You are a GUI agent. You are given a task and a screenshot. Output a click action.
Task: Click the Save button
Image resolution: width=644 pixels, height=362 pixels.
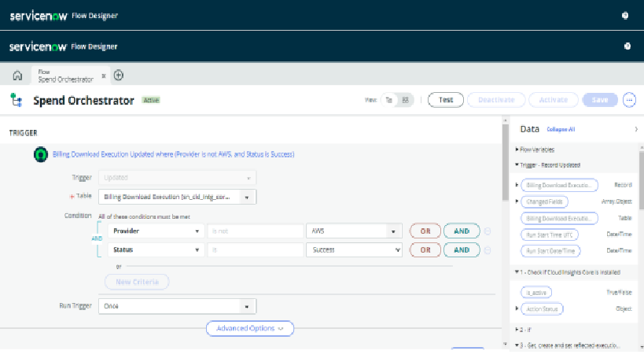(600, 100)
